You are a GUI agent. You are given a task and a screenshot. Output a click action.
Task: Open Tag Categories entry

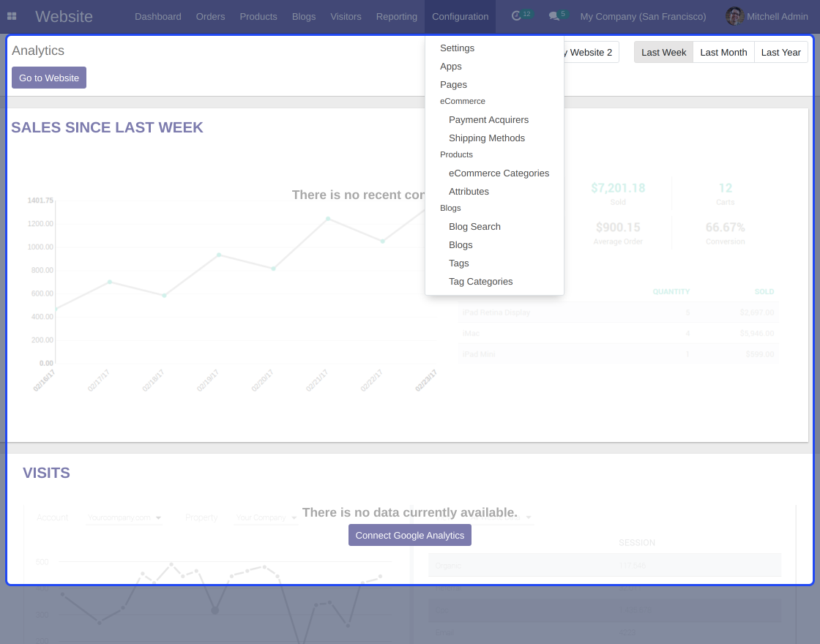click(495, 281)
